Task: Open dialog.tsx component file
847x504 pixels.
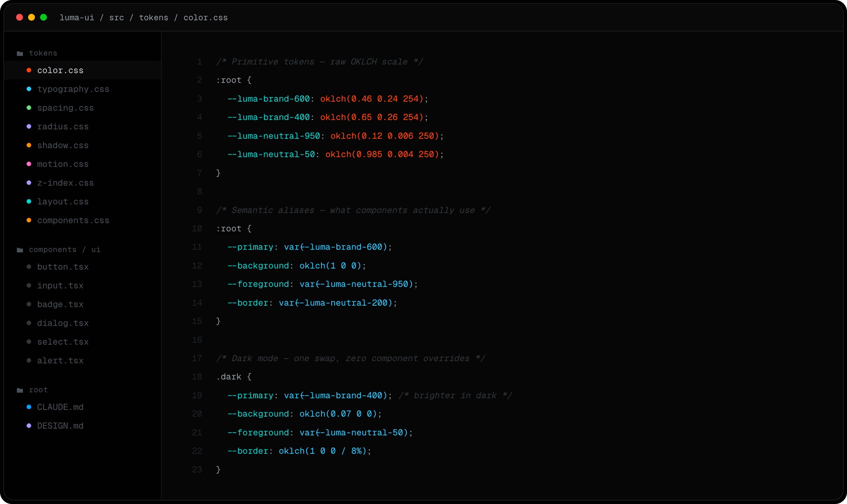Action: click(83, 323)
